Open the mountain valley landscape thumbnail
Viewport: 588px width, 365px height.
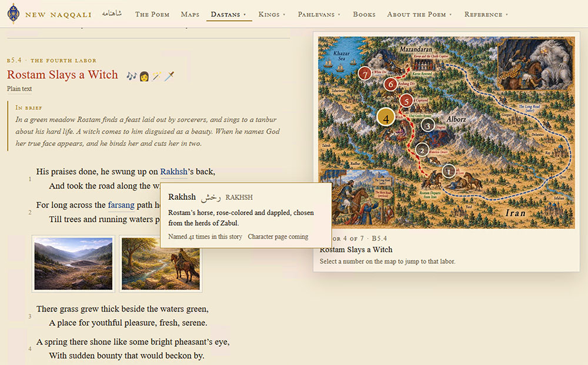(73, 264)
